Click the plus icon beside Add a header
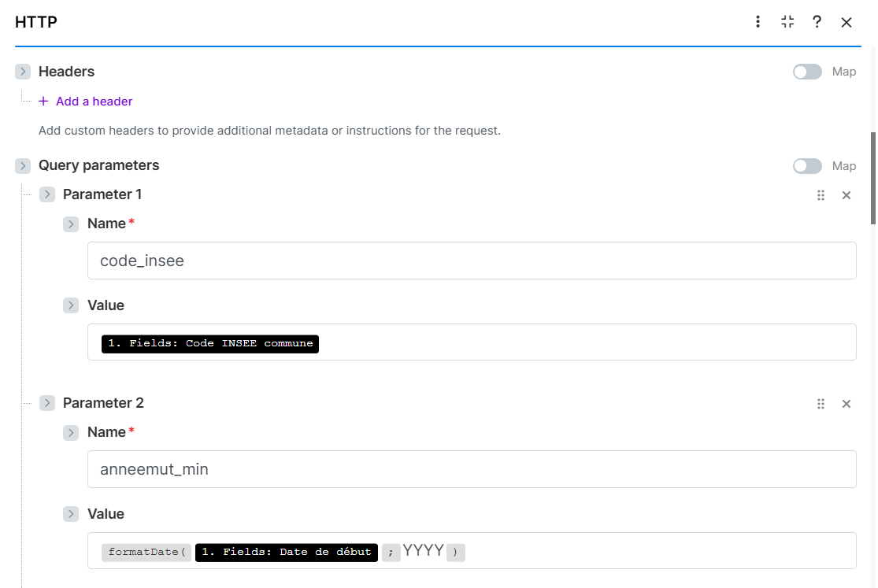Image resolution: width=878 pixels, height=588 pixels. coord(43,102)
